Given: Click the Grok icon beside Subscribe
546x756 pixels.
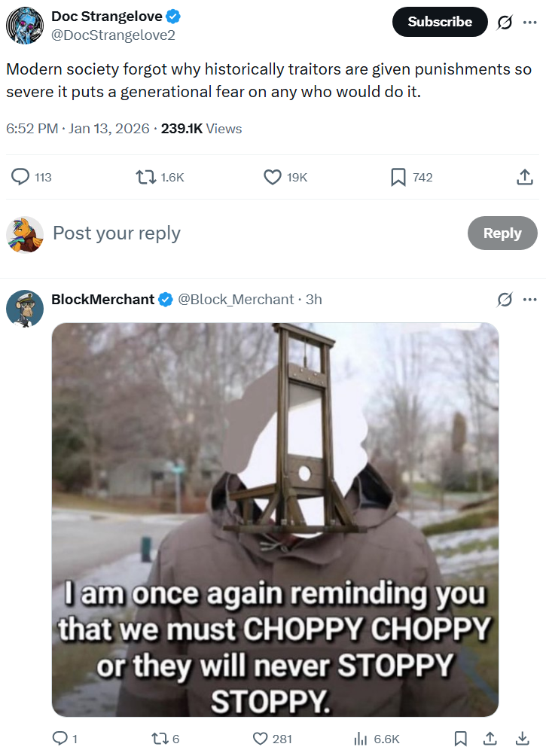Looking at the screenshot, I should [505, 22].
